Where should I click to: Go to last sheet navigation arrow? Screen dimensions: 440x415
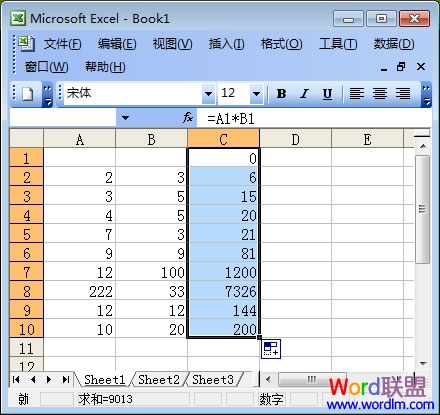66,379
